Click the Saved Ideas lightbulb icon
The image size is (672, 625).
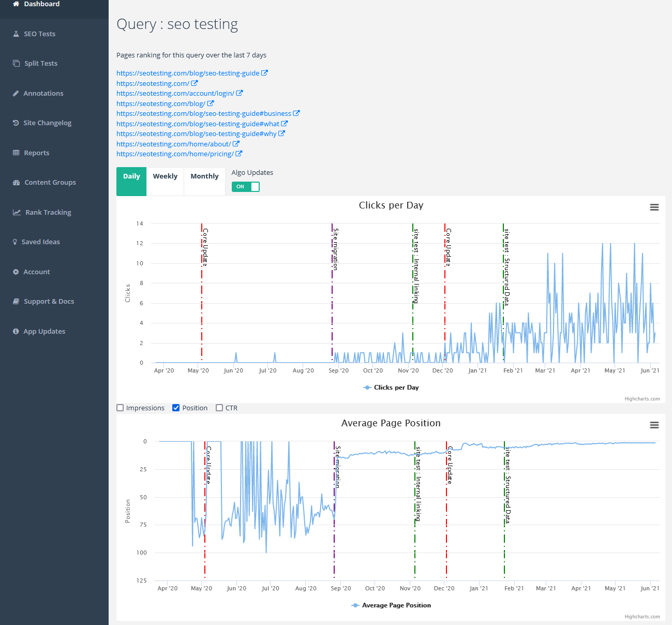[15, 242]
